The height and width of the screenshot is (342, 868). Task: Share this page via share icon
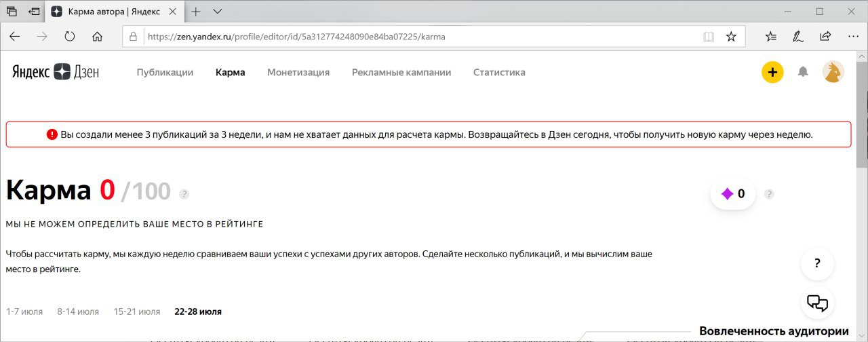pos(825,37)
